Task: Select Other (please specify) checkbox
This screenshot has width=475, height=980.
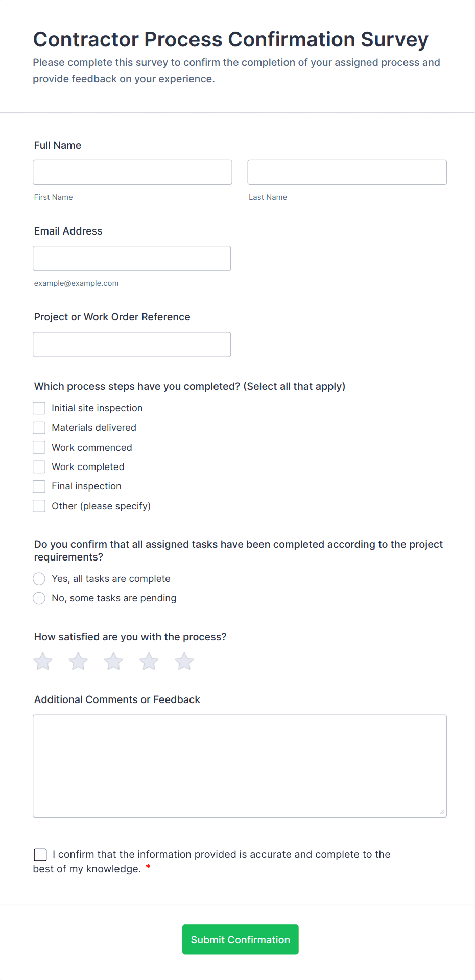Action: (39, 506)
